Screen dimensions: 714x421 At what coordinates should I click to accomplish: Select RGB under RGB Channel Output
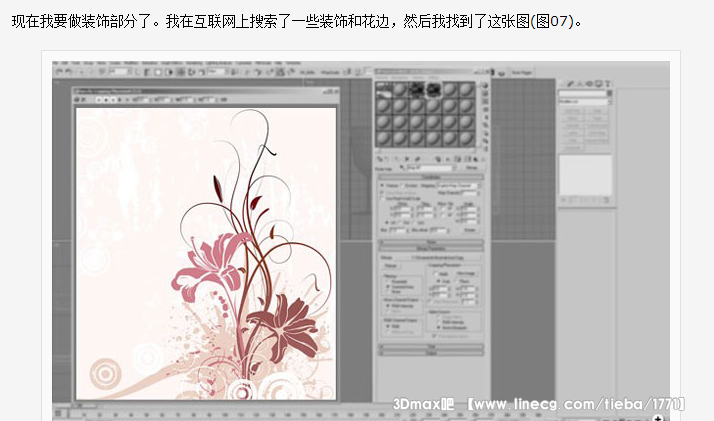pos(388,326)
